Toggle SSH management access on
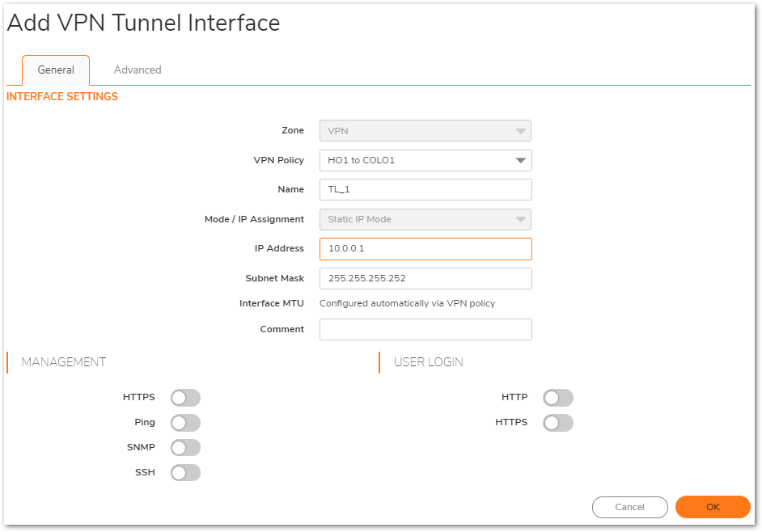Viewport: 762px width, 532px height. click(x=185, y=473)
